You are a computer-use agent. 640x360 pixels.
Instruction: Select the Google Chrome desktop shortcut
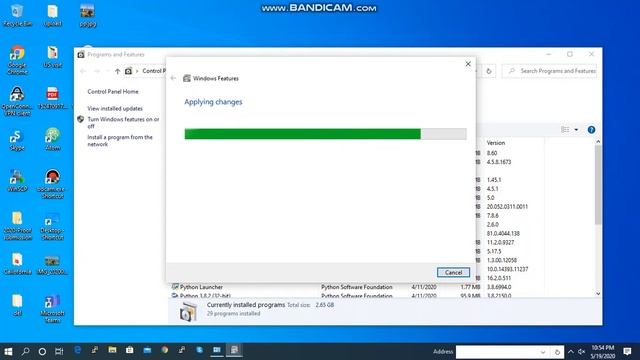coord(17,60)
